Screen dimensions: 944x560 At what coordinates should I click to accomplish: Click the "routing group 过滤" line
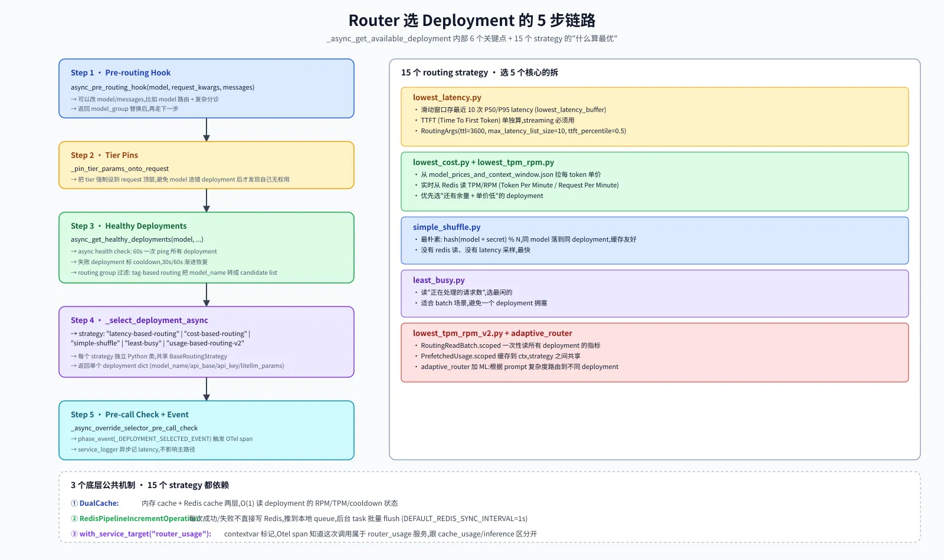[174, 273]
